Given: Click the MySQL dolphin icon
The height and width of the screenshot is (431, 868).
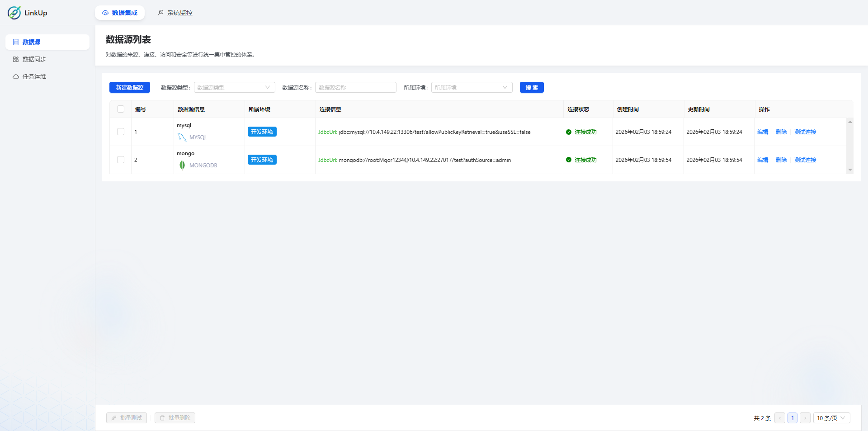Looking at the screenshot, I should click(182, 137).
